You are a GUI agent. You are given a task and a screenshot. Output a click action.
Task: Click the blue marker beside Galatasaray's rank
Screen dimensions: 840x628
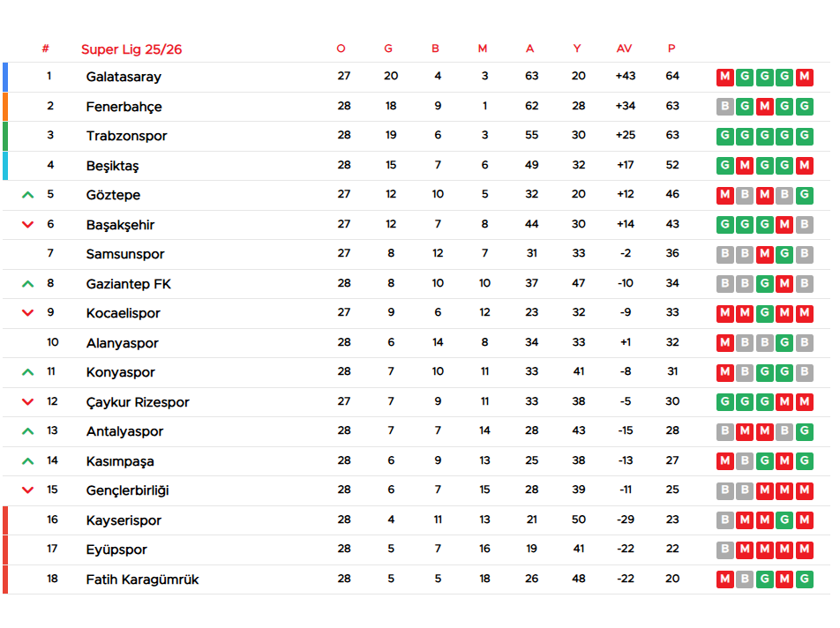click(x=5, y=77)
